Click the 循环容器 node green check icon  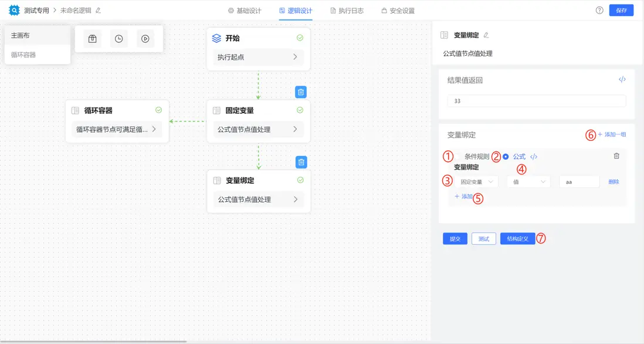coord(158,110)
